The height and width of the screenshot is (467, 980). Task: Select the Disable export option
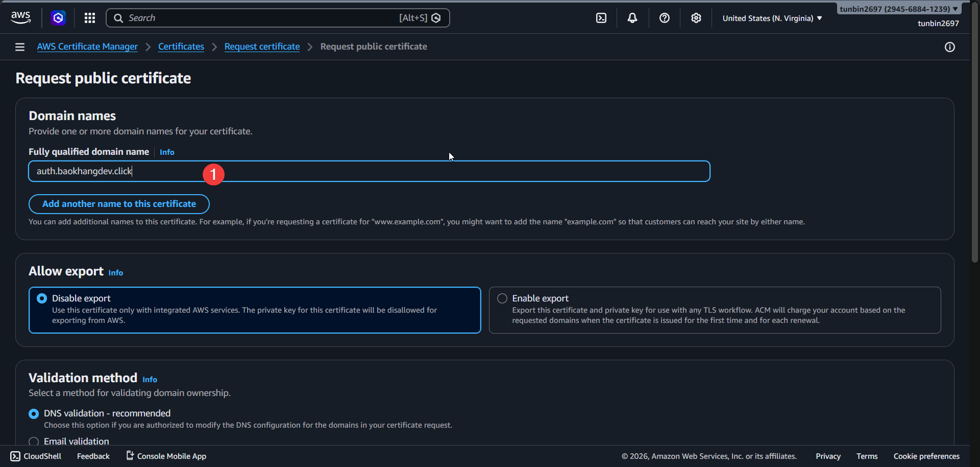tap(42, 298)
